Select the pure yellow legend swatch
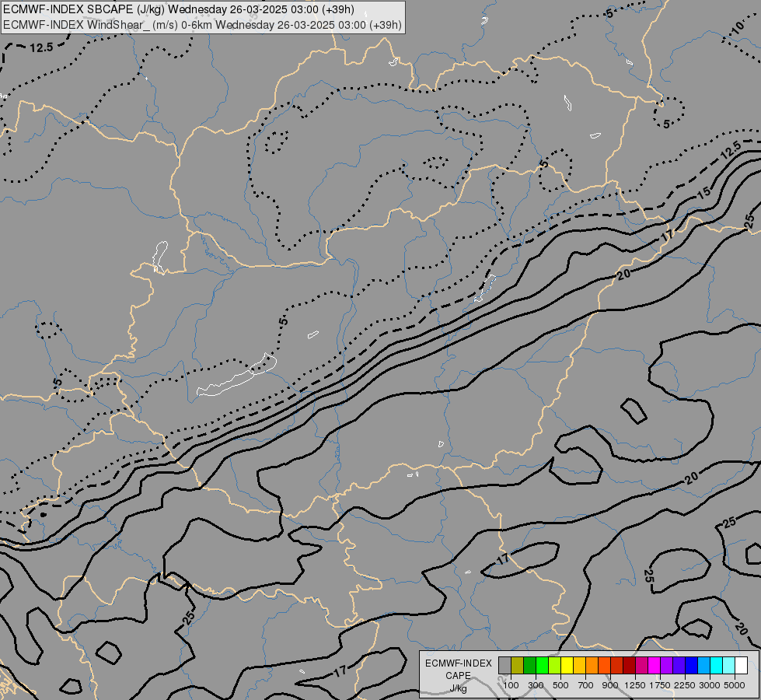This screenshot has height=700, width=761. (567, 665)
